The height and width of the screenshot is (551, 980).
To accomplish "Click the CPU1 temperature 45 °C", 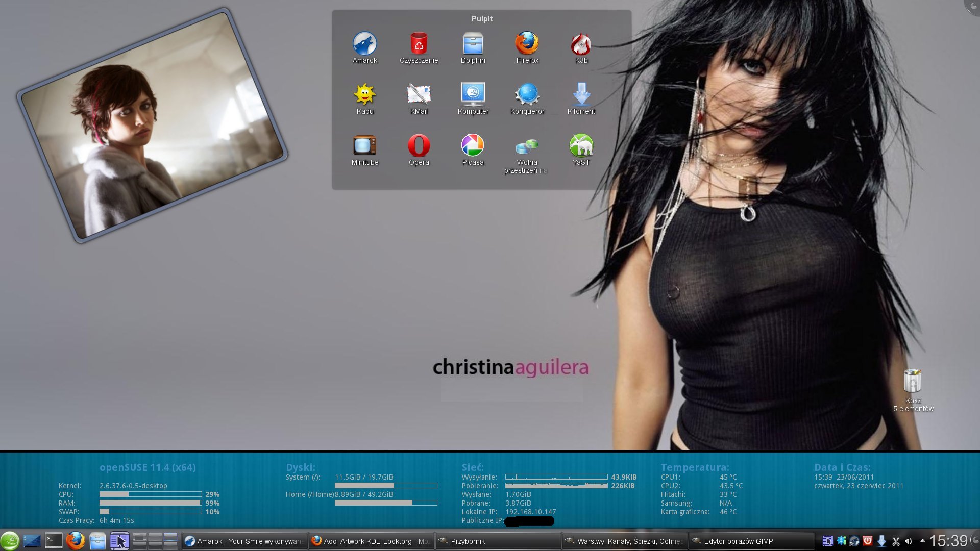I will click(728, 477).
